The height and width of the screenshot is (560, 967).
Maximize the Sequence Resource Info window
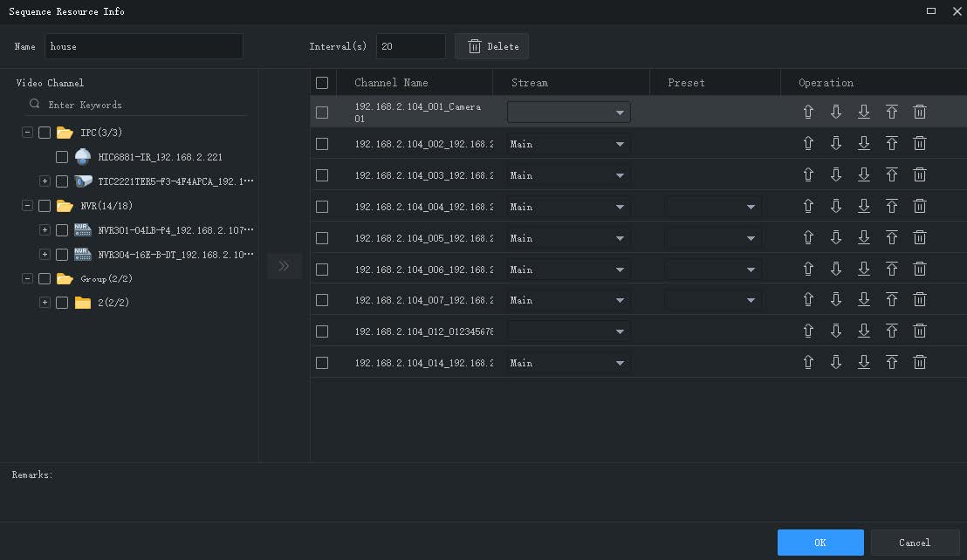tap(931, 11)
